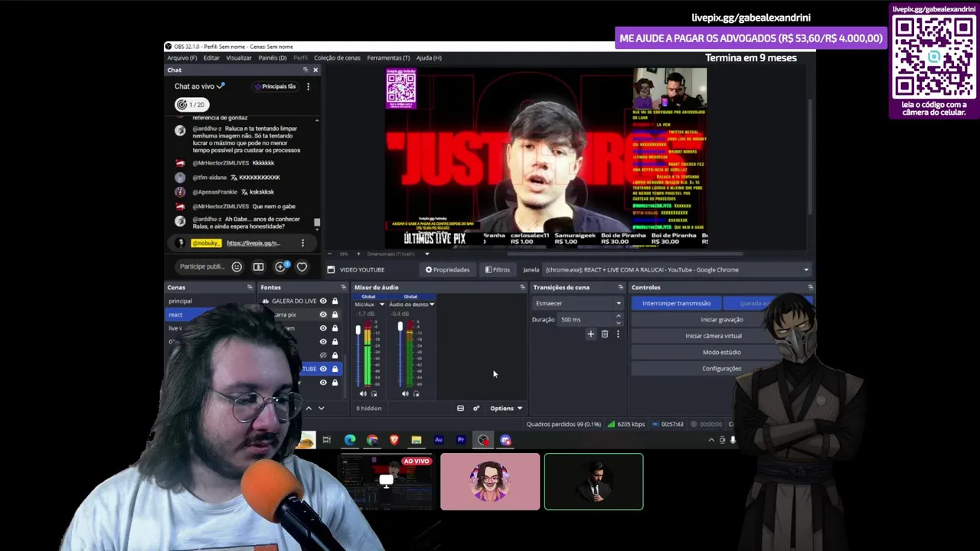Zoom in preview with plus icon
Viewport: 980px width, 551px height.
coord(359,253)
